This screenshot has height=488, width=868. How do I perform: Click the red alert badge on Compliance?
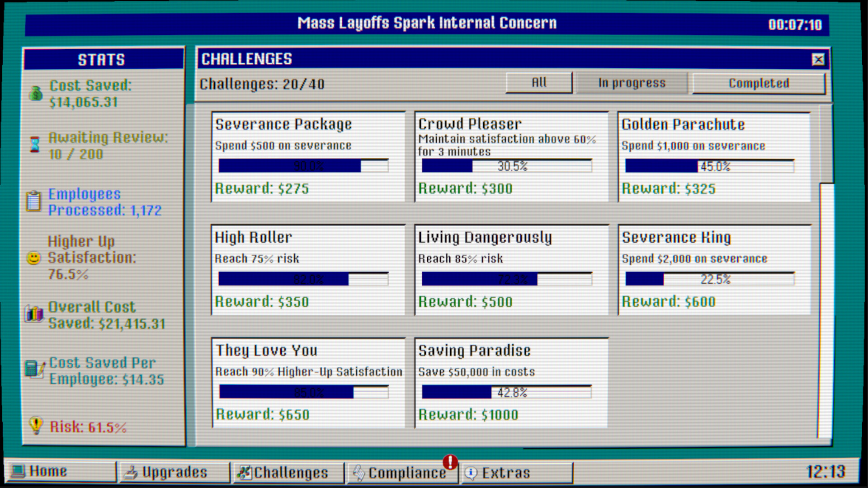[x=450, y=462]
